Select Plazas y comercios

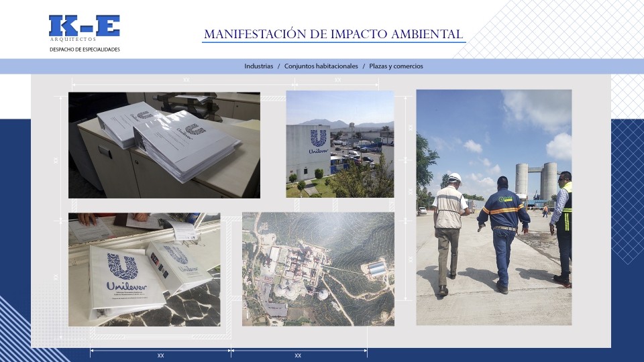pos(396,66)
